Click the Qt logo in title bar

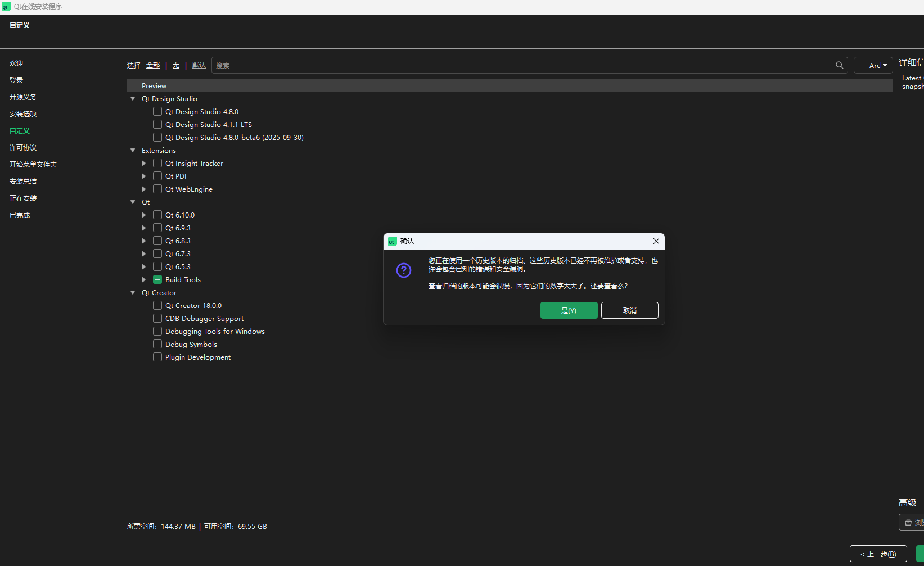tap(6, 7)
